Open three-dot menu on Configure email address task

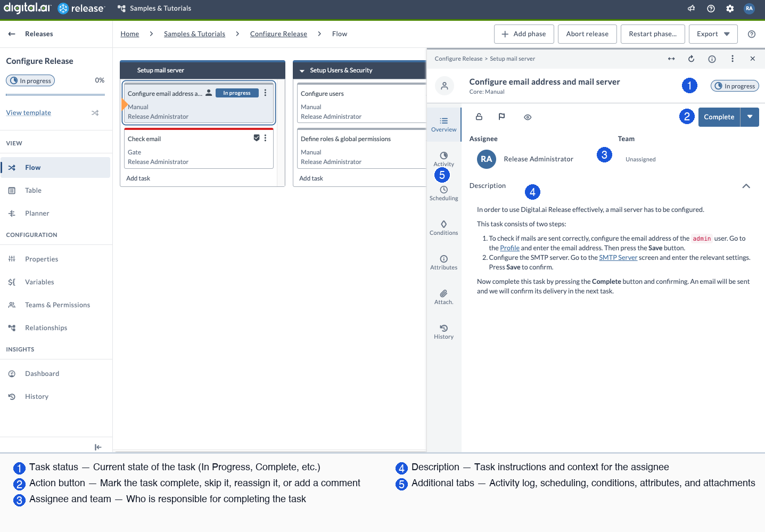tap(265, 93)
